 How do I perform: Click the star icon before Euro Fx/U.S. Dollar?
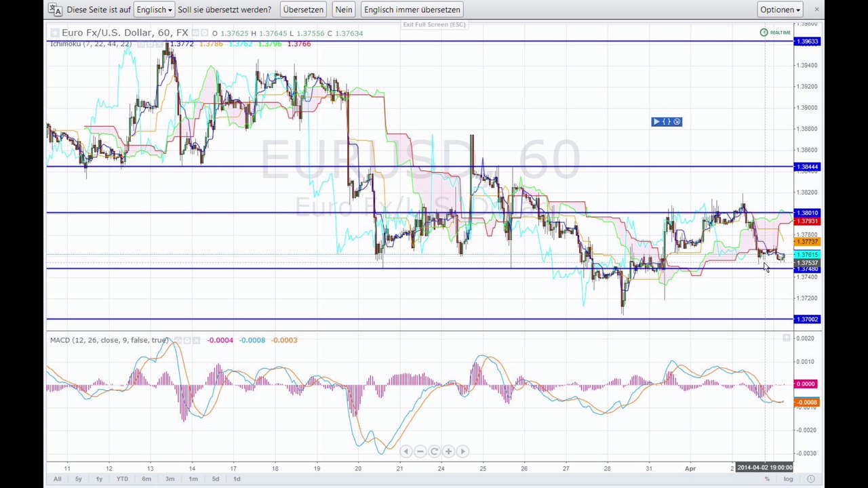pyautogui.click(x=54, y=33)
